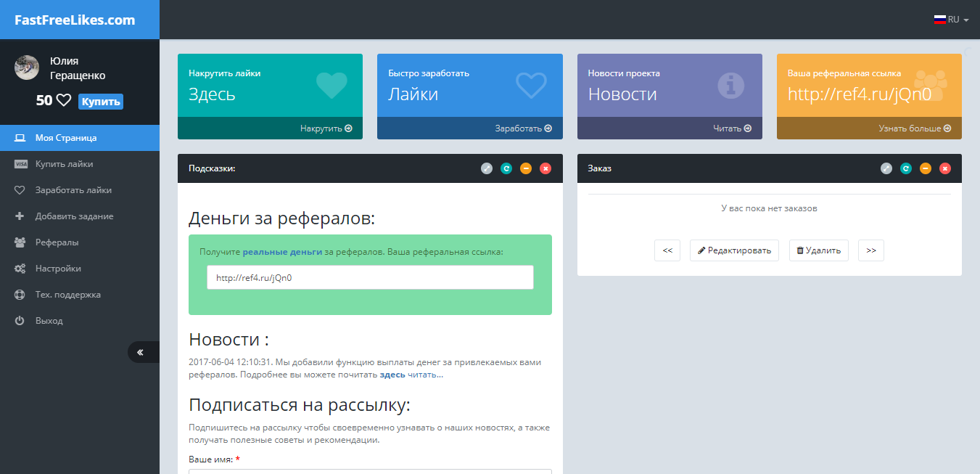Select the Настройки gear icon in the sidebar
Screen dimensions: 980x474
(x=20, y=268)
